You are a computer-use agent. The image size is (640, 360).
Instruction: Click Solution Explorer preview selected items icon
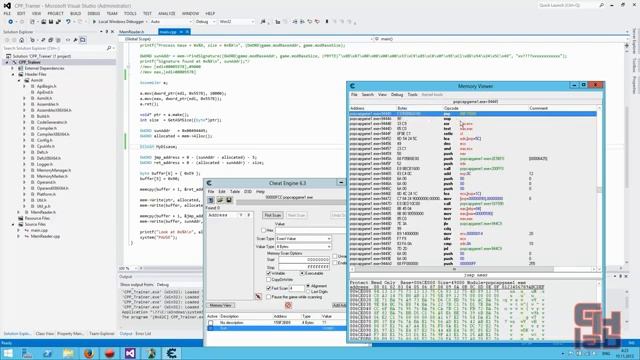tap(83, 40)
